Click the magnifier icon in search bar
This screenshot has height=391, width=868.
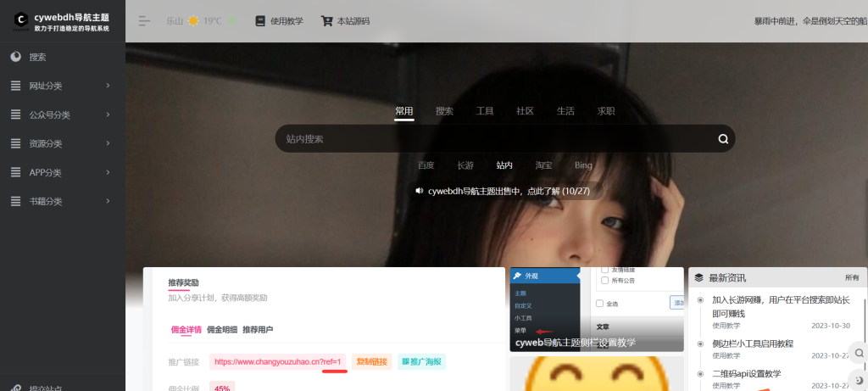723,139
